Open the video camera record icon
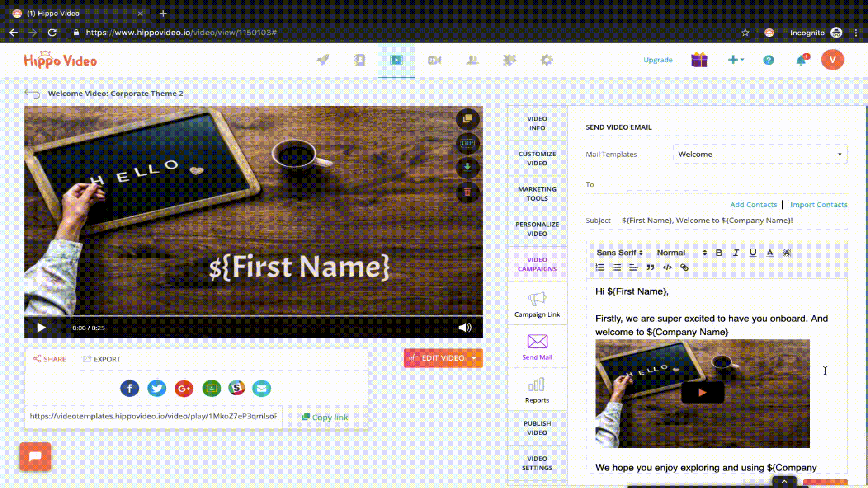The height and width of the screenshot is (488, 868). [x=434, y=60]
